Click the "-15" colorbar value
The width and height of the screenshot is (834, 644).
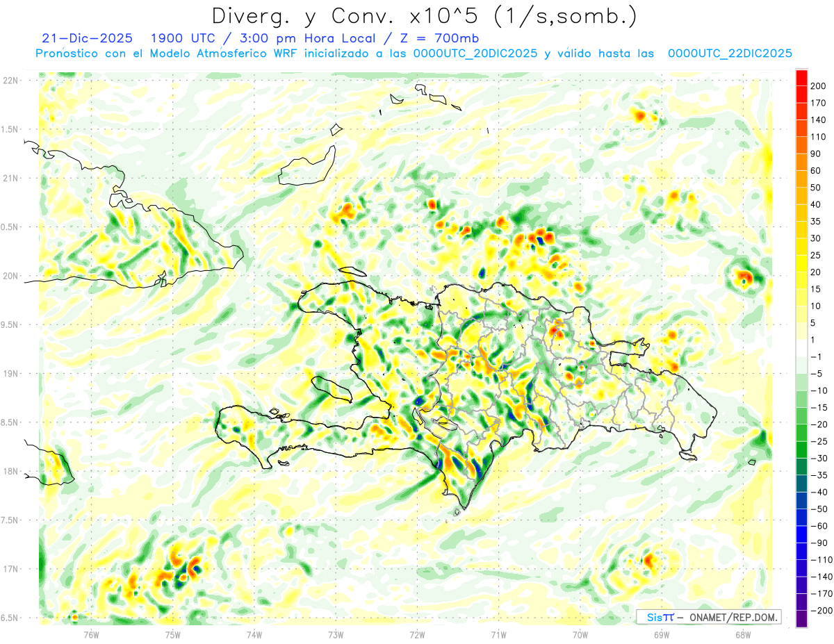click(x=819, y=407)
